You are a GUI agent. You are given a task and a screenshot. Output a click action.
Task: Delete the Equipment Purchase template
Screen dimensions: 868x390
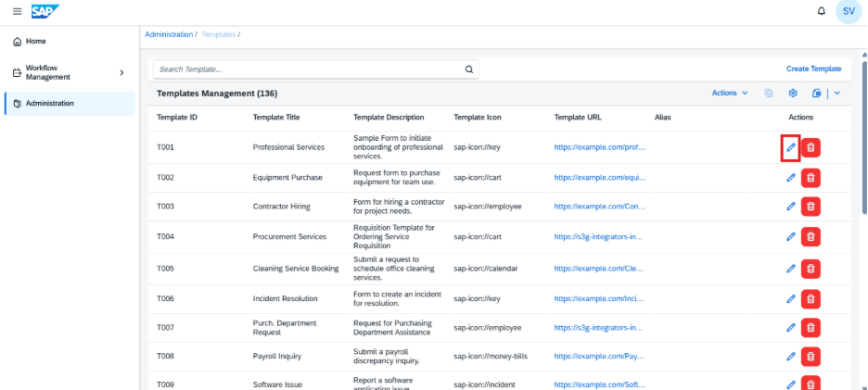[811, 178]
